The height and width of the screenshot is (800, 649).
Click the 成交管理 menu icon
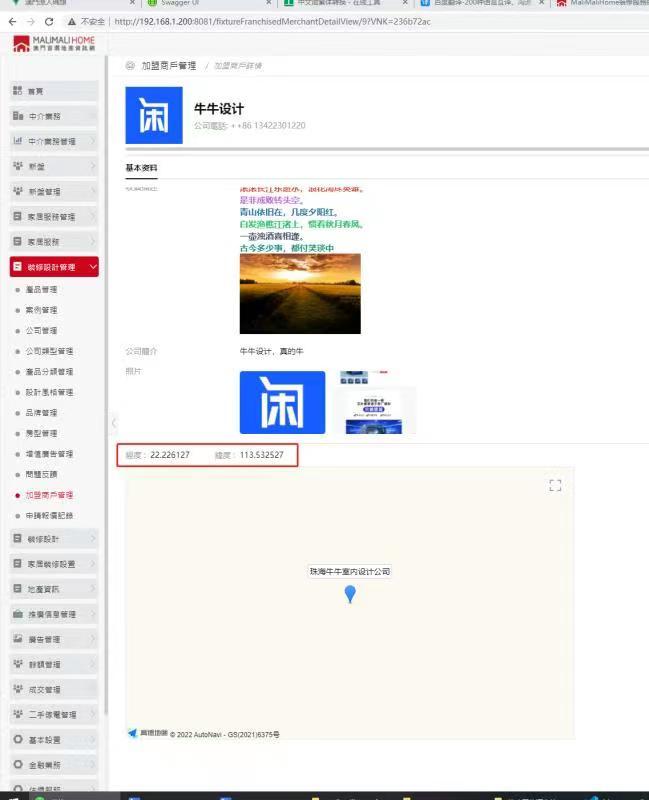[x=18, y=689]
